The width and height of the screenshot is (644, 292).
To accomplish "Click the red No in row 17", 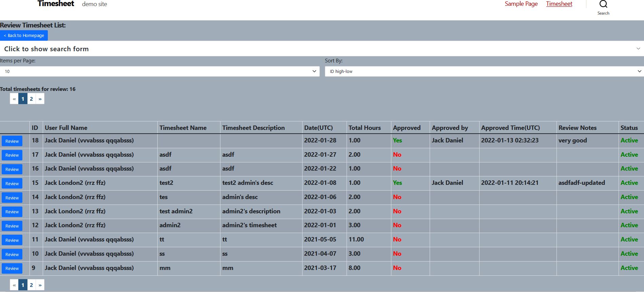I will [397, 155].
